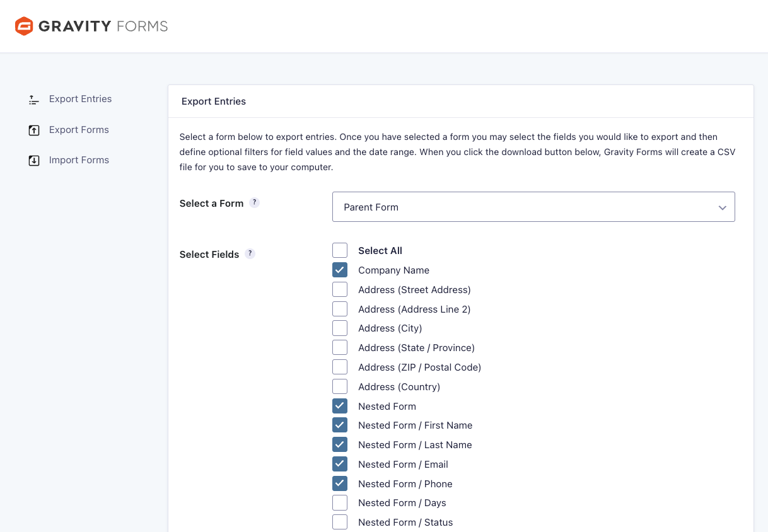Image resolution: width=768 pixels, height=532 pixels.
Task: Check Nested Form / Status checkbox
Action: [340, 522]
